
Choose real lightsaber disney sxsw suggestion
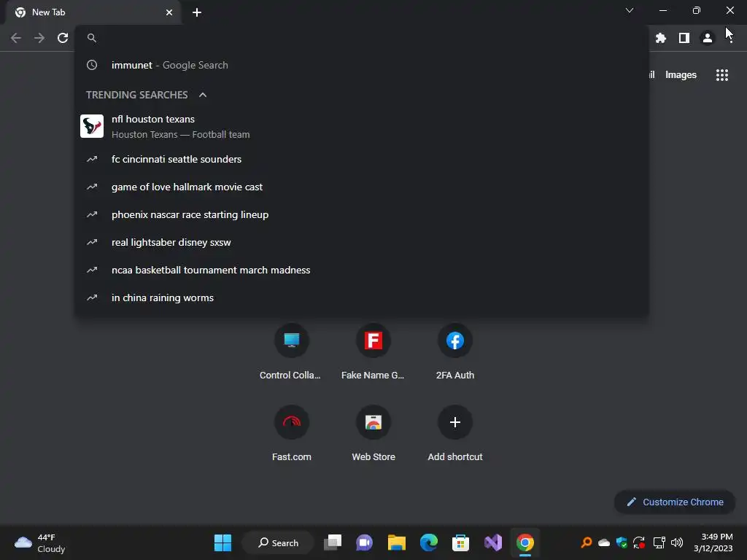pyautogui.click(x=362, y=242)
